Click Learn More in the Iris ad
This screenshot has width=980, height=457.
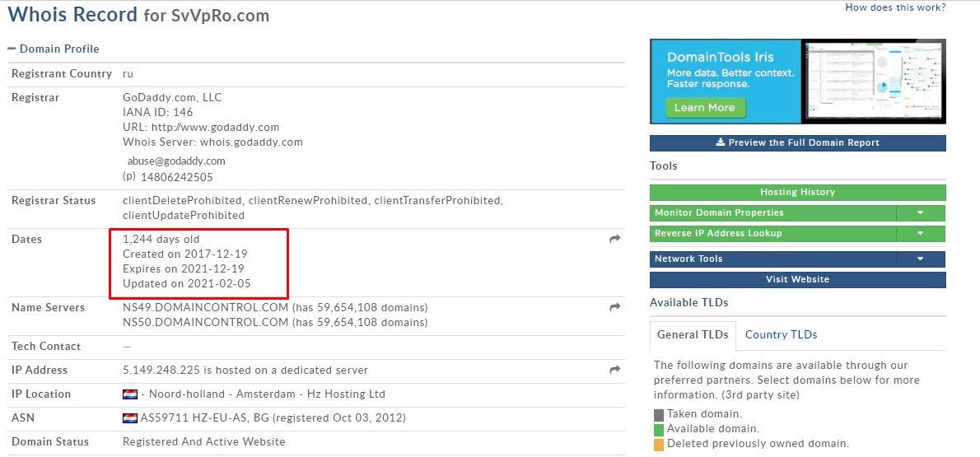[x=704, y=108]
